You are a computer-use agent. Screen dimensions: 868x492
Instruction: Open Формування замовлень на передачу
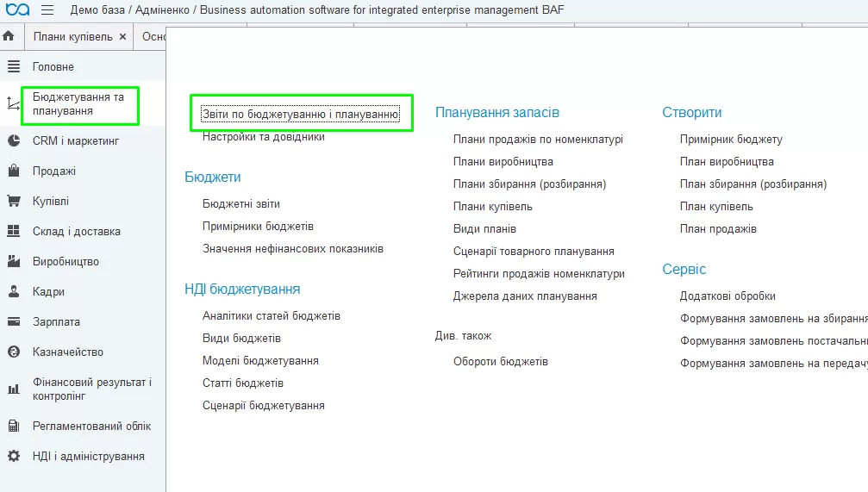(x=774, y=364)
